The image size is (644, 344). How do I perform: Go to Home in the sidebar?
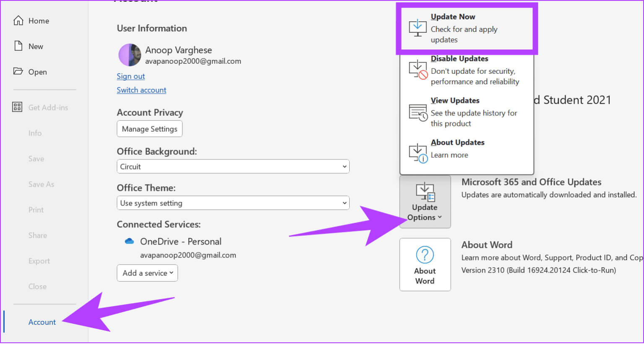pos(39,21)
